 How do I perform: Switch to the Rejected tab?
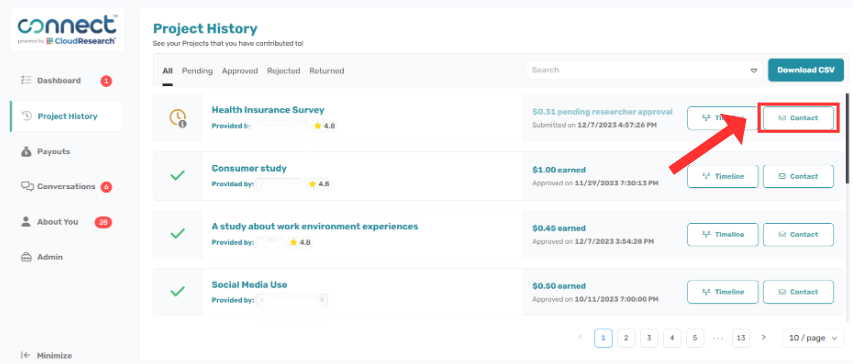[x=283, y=71]
